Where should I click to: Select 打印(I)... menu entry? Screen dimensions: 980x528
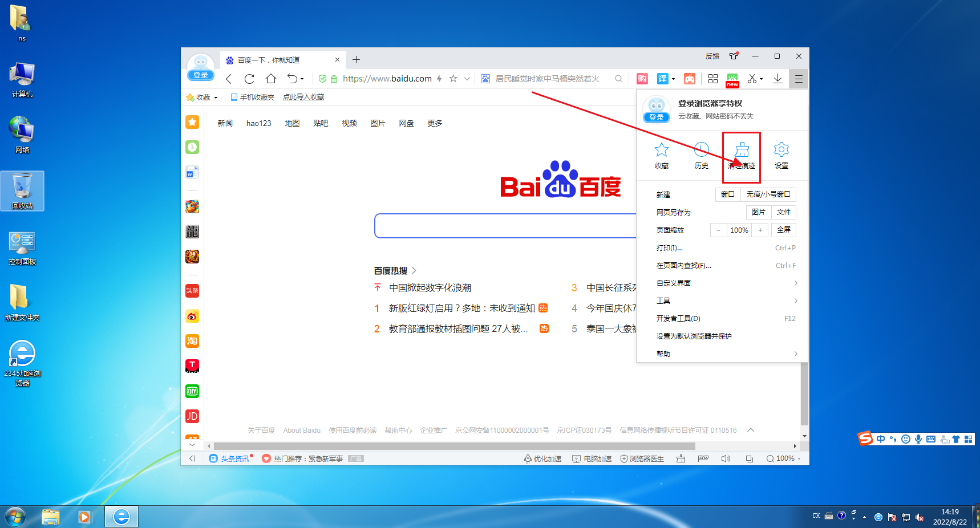pyautogui.click(x=726, y=247)
